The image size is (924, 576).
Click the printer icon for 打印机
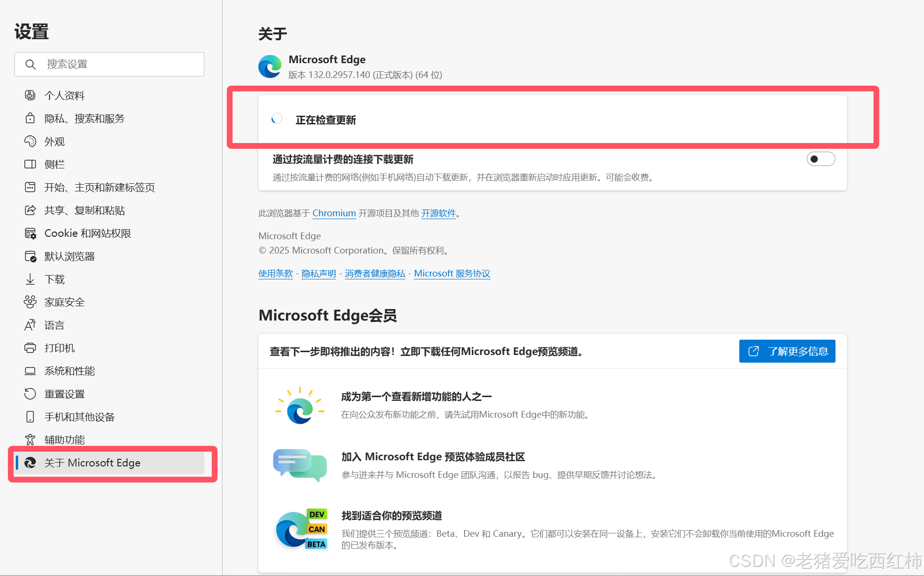30,348
